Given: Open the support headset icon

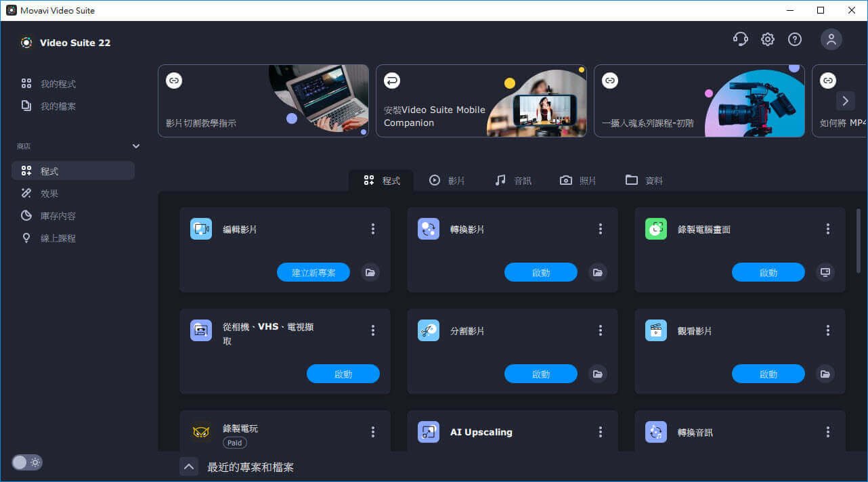Looking at the screenshot, I should [741, 39].
